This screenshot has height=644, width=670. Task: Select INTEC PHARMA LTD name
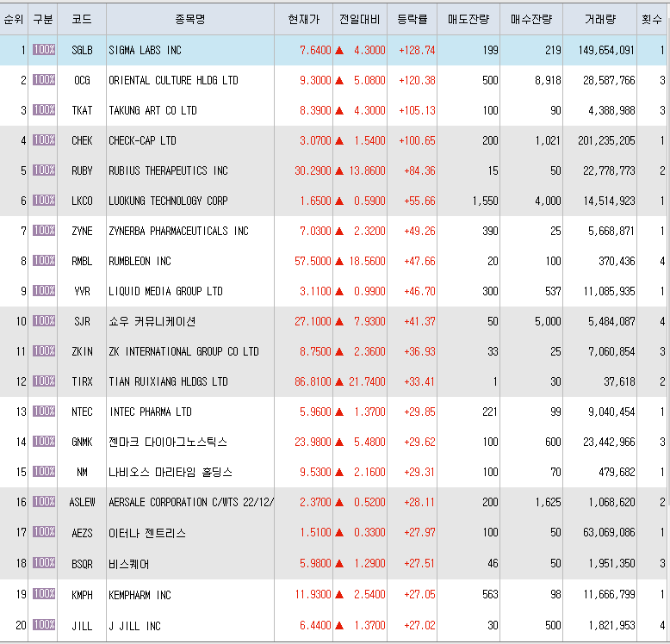tap(151, 412)
